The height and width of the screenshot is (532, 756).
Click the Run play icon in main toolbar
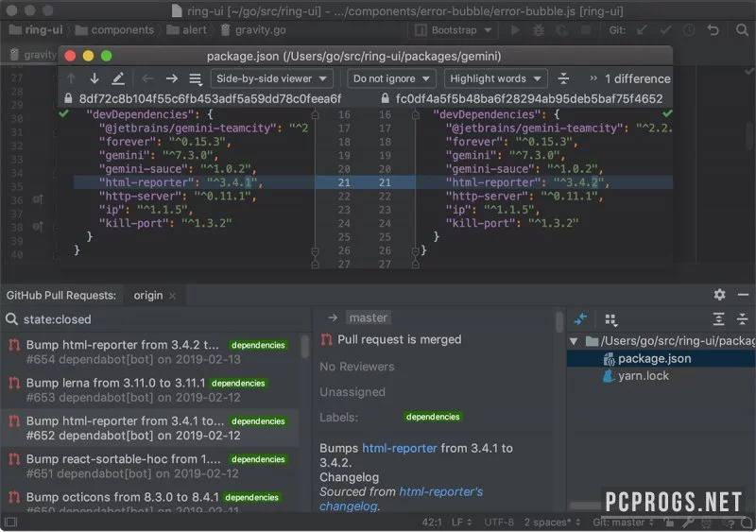click(515, 30)
